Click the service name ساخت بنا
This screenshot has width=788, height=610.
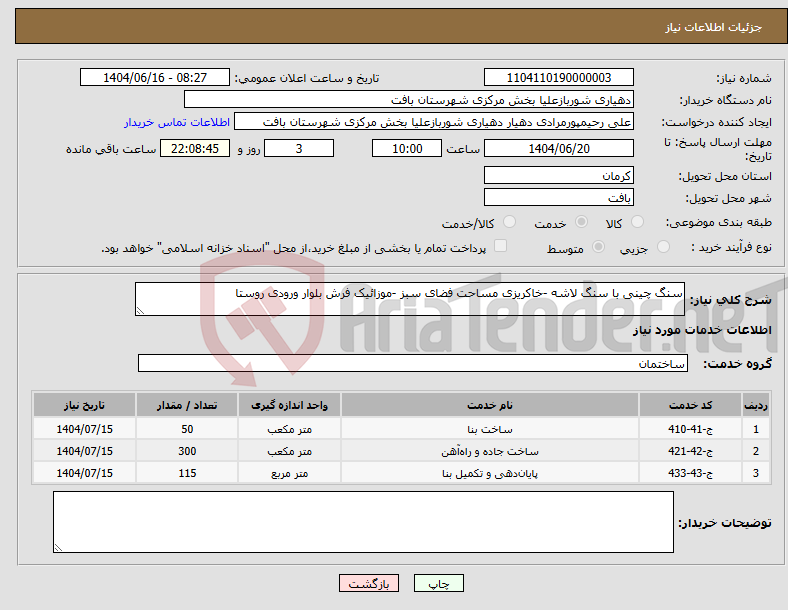(489, 429)
